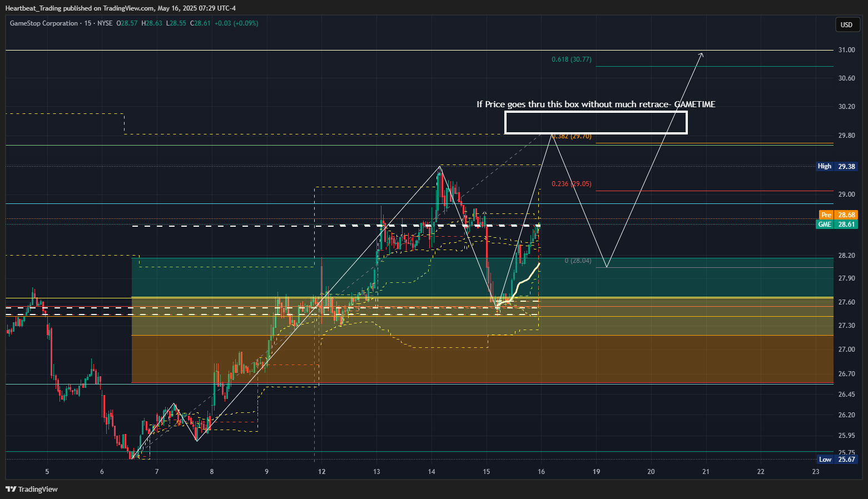The image size is (868, 499).
Task: Click date 21 on the time axis
Action: pyautogui.click(x=706, y=472)
